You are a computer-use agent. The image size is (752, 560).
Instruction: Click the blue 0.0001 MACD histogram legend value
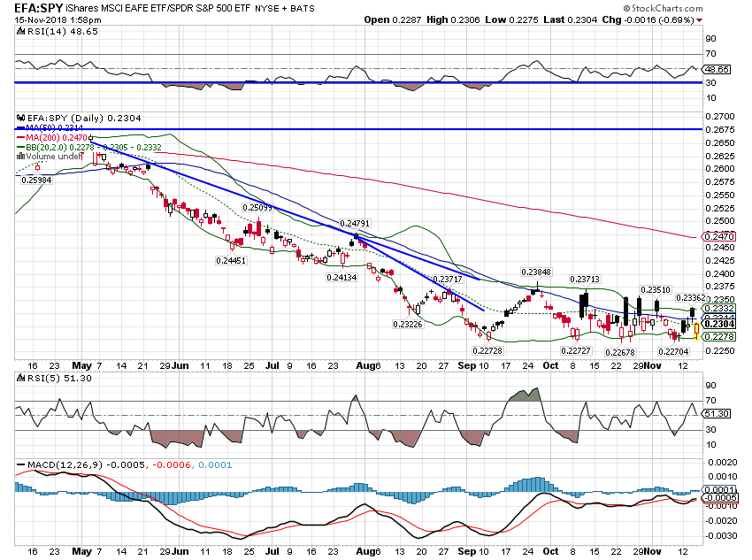coord(215,465)
